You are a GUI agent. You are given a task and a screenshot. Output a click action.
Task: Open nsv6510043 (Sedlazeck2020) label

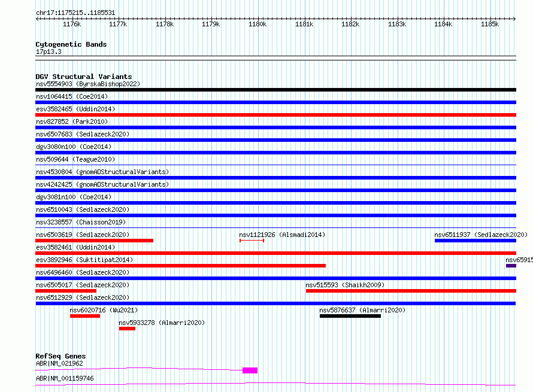pos(83,209)
